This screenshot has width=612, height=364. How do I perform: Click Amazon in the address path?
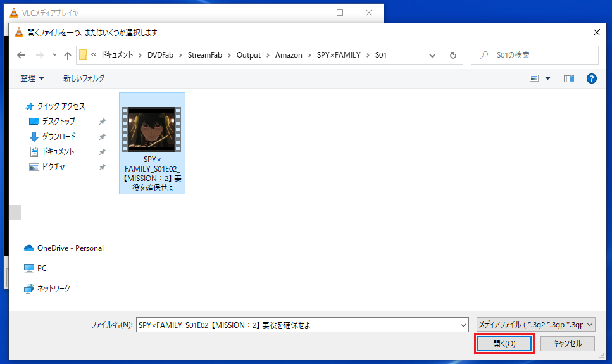(x=289, y=55)
